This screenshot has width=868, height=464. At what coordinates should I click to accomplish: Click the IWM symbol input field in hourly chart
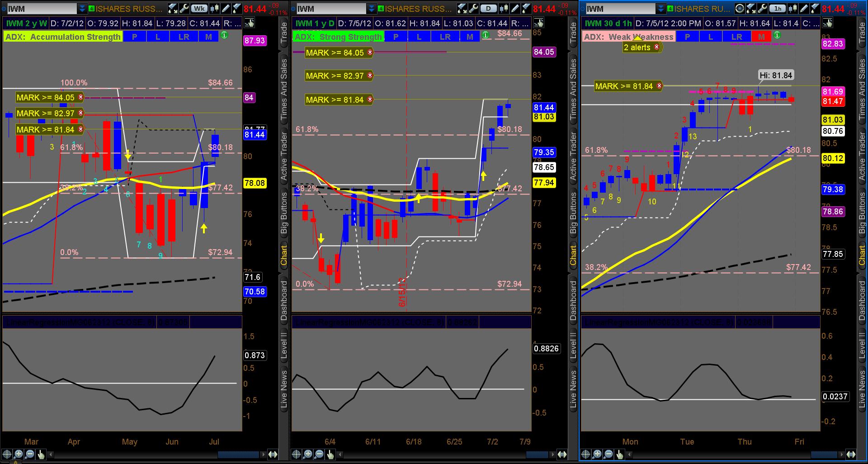tap(620, 9)
